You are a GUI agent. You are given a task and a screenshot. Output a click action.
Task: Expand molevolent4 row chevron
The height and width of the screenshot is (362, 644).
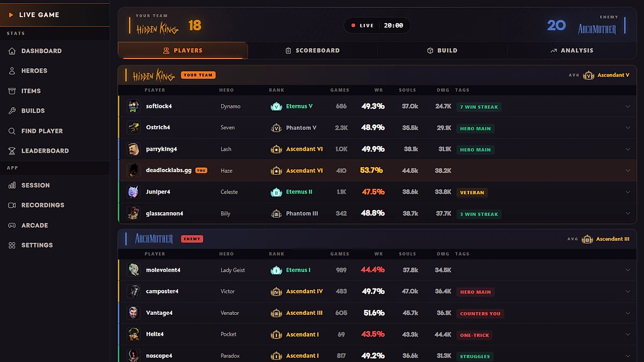coord(628,270)
